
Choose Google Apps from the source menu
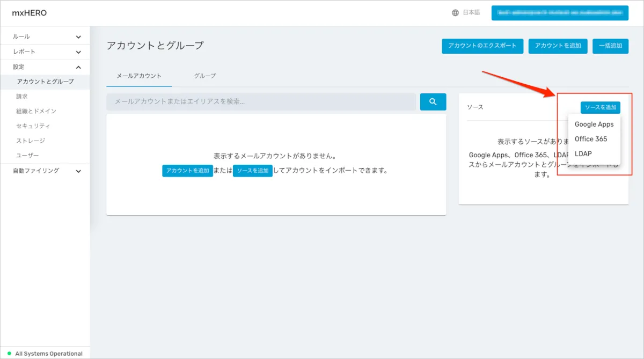click(594, 124)
